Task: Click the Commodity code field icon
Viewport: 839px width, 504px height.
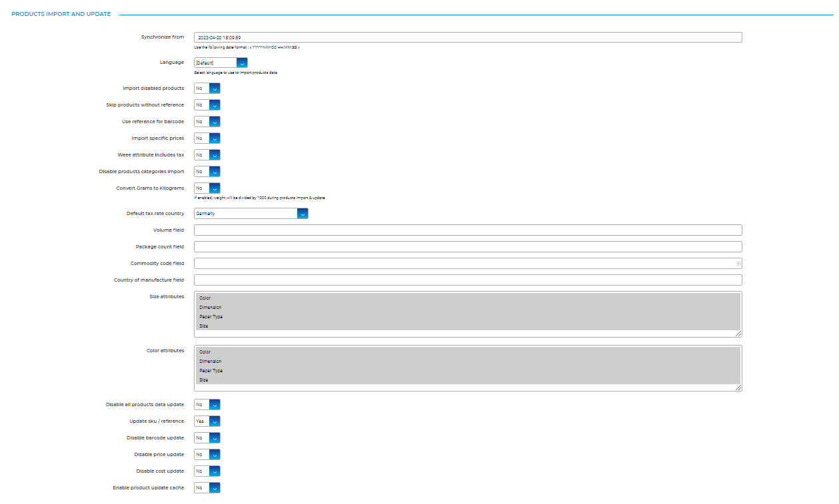Action: [738, 264]
